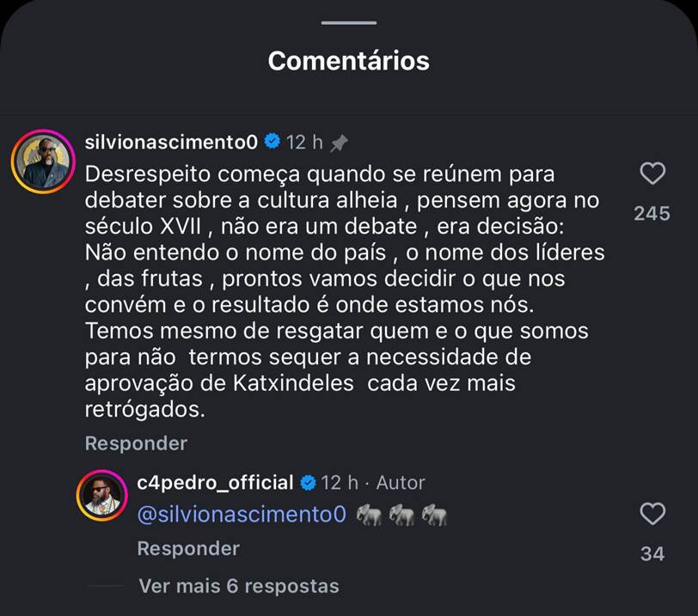Viewport: 698px width, 616px height.
Task: Reply to silvionascimento0's comment via Responder
Action: click(x=136, y=443)
